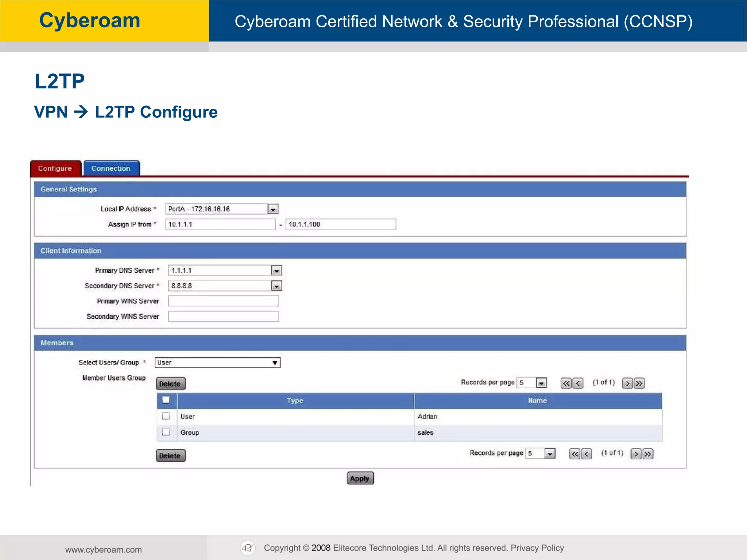The height and width of the screenshot is (560, 747).
Task: Click the Client Information section header
Action: pos(360,251)
